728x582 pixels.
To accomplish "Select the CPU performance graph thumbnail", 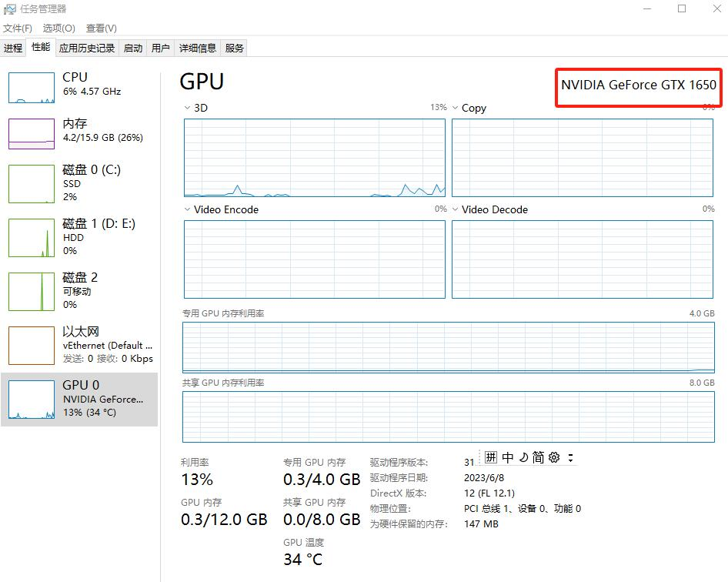I will [32, 87].
